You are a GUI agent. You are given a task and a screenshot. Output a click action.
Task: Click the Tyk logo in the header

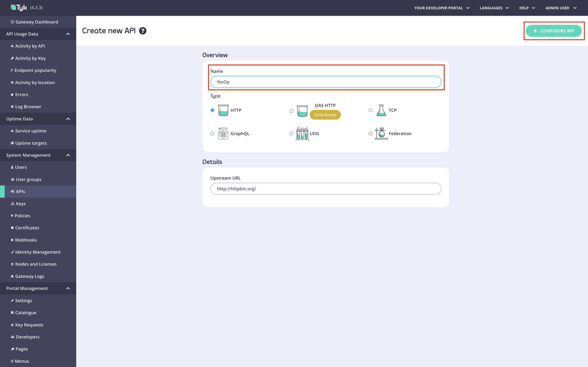tap(19, 7)
